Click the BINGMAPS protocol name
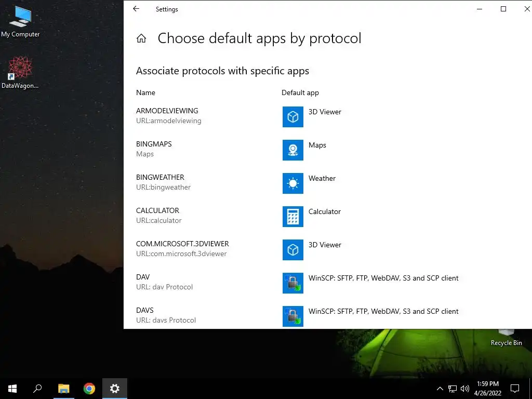The height and width of the screenshot is (399, 532). [x=154, y=144]
